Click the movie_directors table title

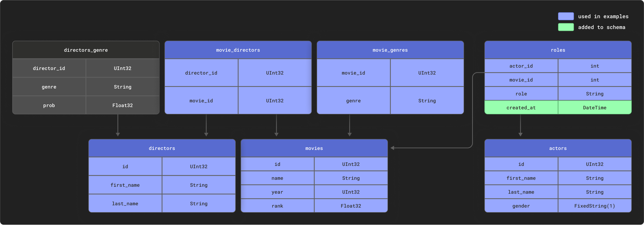point(238,50)
